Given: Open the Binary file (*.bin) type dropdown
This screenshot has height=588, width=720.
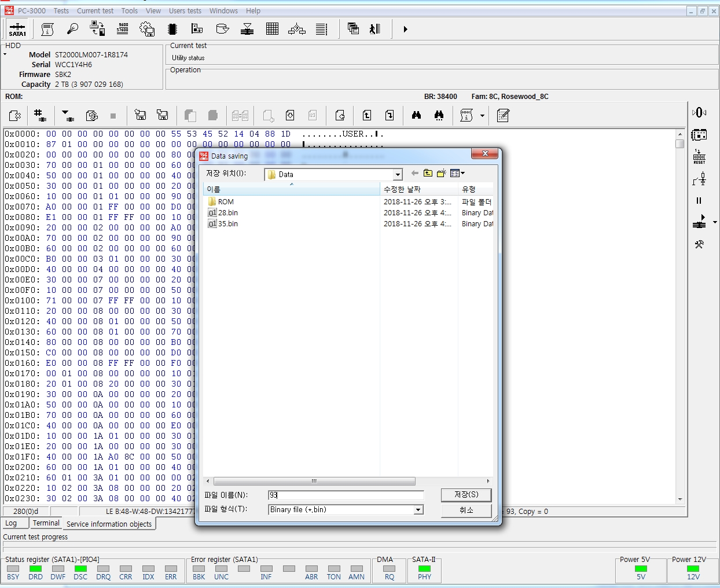Looking at the screenshot, I should pyautogui.click(x=418, y=510).
